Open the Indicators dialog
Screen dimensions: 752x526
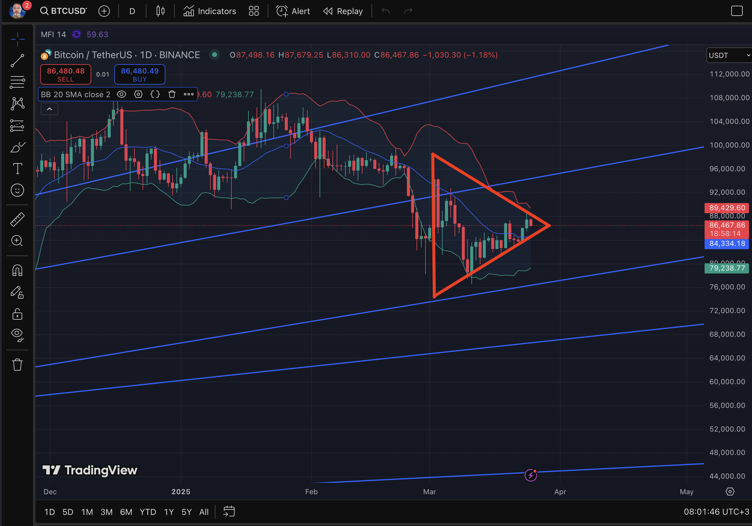click(210, 11)
